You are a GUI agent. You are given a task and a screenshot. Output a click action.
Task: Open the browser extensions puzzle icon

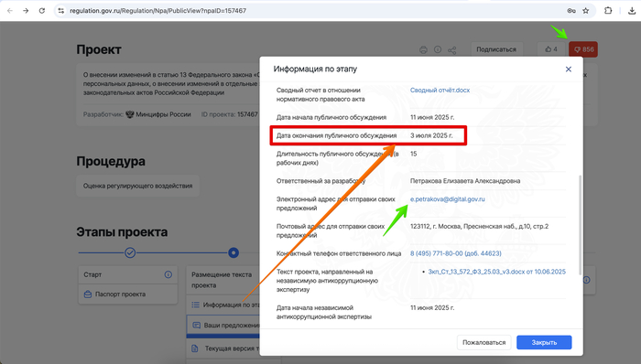(608, 11)
